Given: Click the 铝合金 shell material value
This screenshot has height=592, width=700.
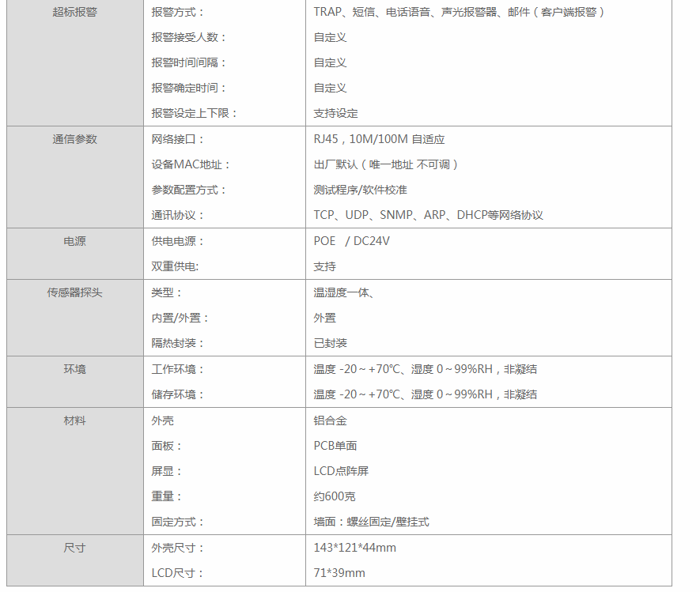Looking at the screenshot, I should click(330, 421).
